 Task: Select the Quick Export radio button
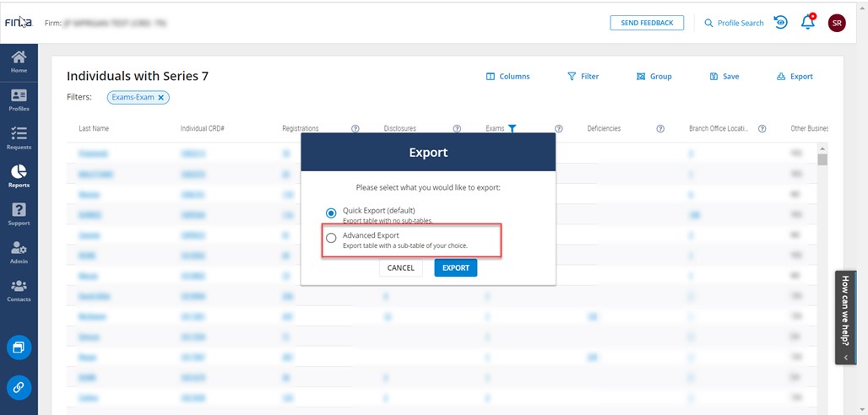[331, 213]
